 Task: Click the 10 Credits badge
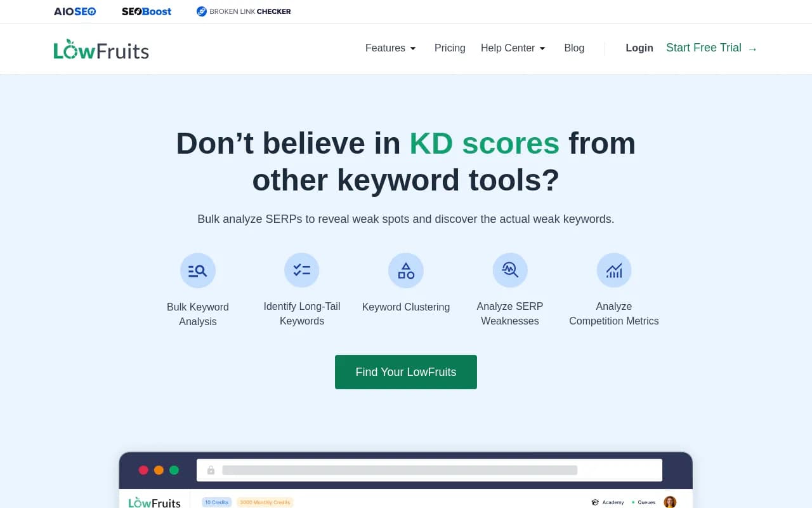click(x=216, y=502)
